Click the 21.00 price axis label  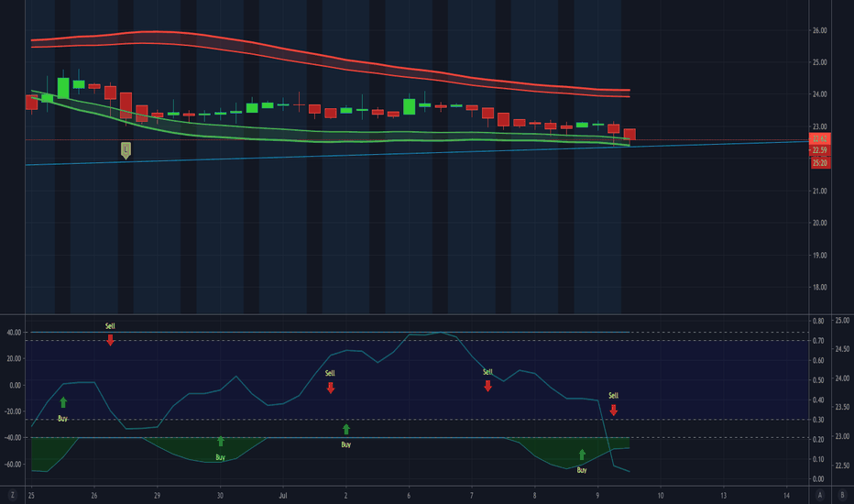click(x=820, y=191)
